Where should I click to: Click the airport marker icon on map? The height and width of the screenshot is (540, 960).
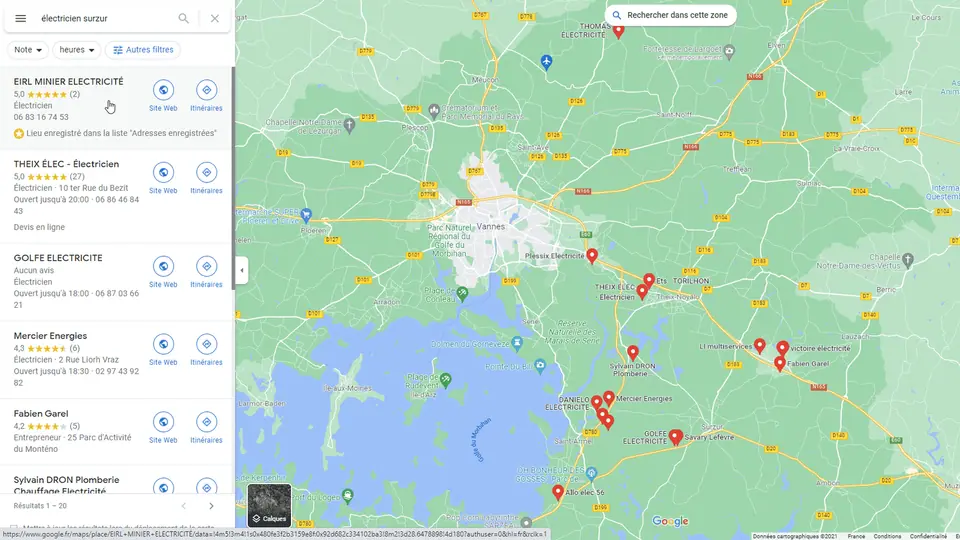(546, 61)
